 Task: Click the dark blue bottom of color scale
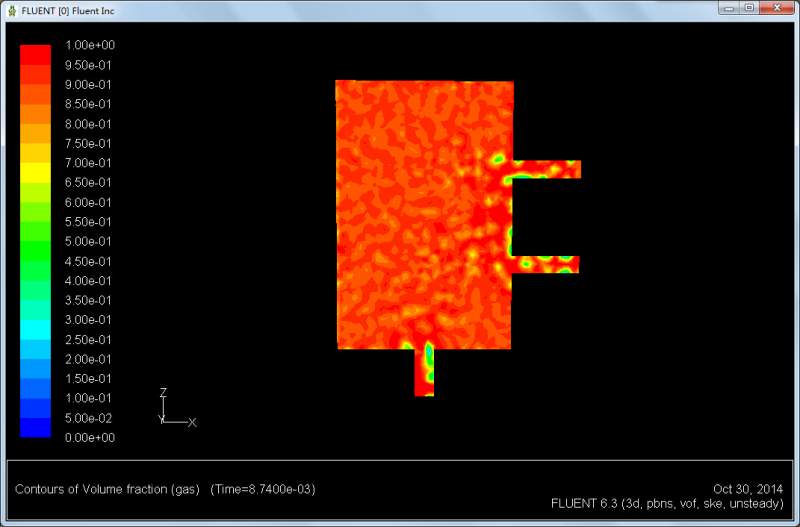click(35, 428)
